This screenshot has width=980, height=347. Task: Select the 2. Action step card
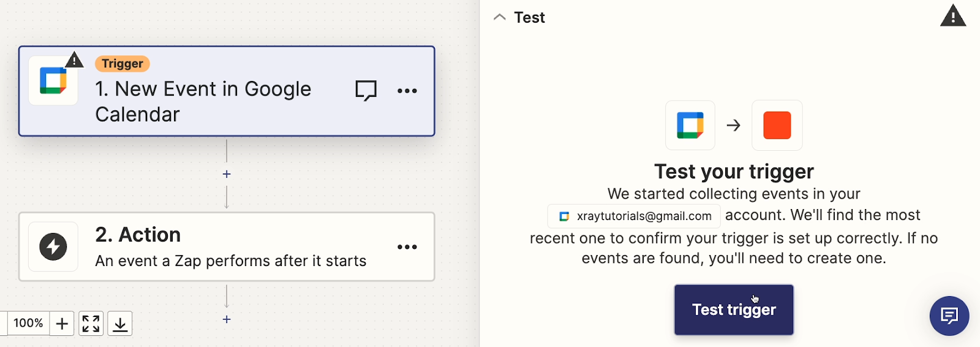click(227, 246)
